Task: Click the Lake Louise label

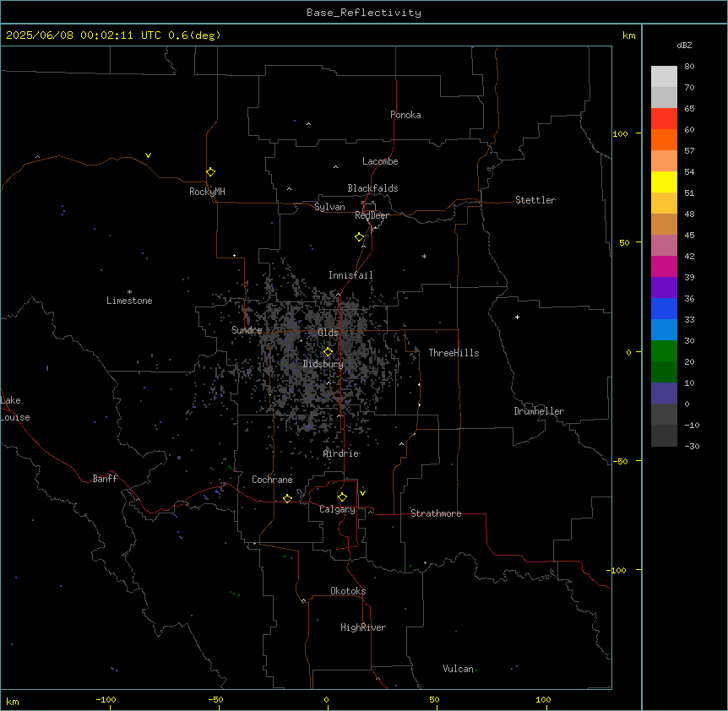Action: (x=15, y=409)
